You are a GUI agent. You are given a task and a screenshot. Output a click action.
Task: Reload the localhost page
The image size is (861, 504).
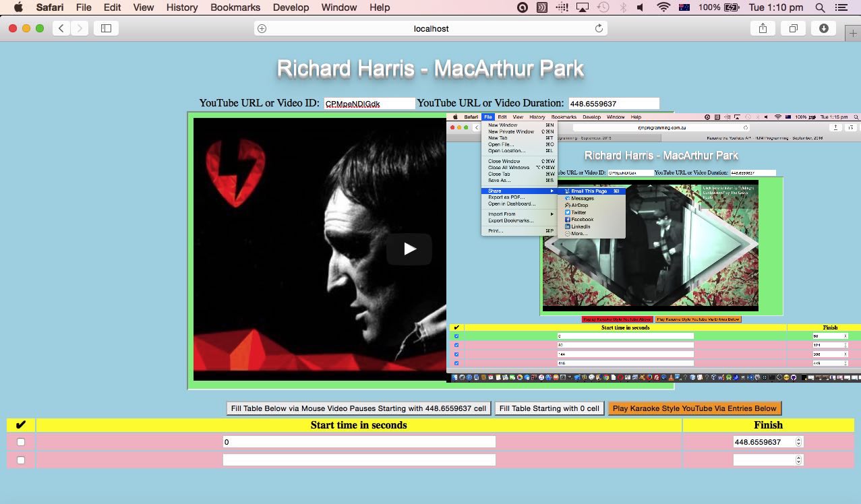(599, 28)
